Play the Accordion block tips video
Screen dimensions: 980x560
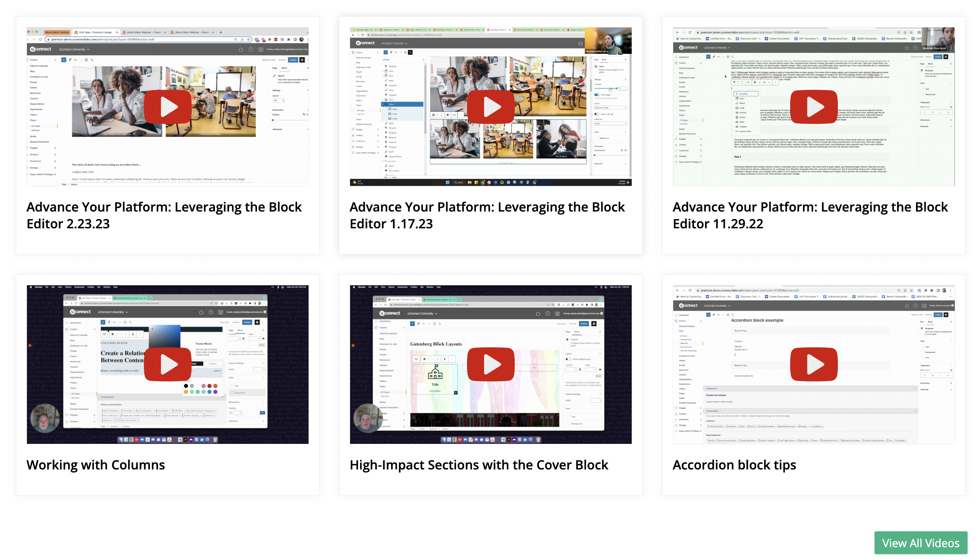814,364
